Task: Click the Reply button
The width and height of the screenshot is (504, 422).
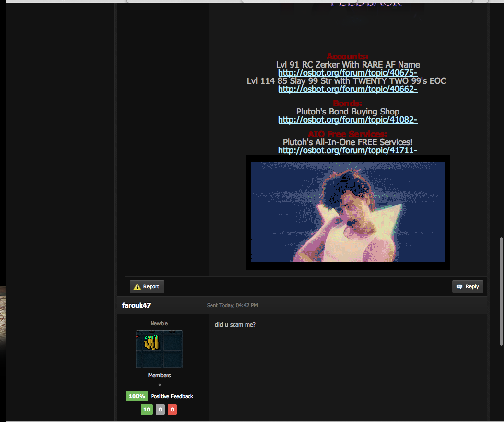Action: (x=468, y=286)
